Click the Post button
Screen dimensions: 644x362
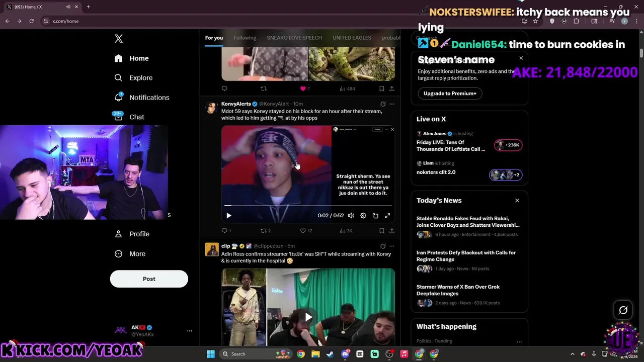(149, 279)
